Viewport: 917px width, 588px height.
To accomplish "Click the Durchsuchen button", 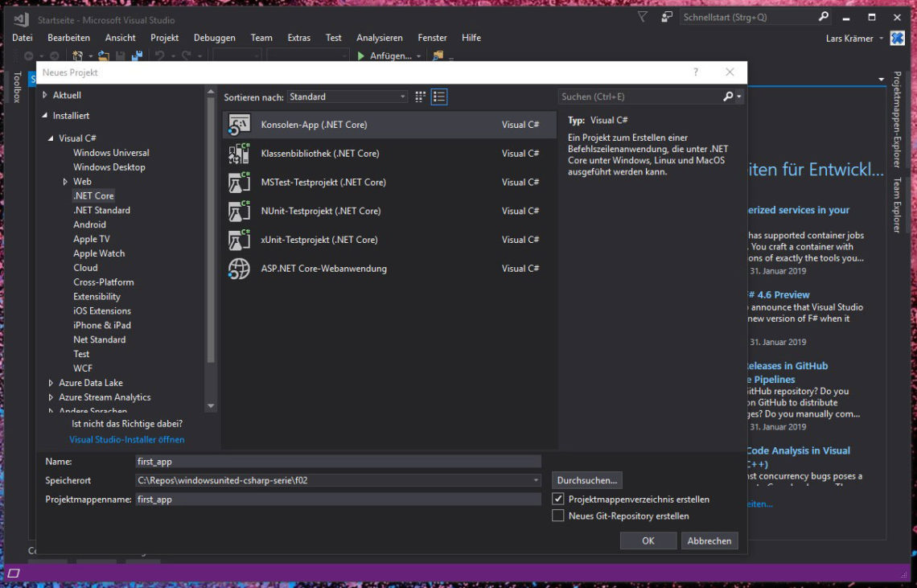I will pos(586,479).
